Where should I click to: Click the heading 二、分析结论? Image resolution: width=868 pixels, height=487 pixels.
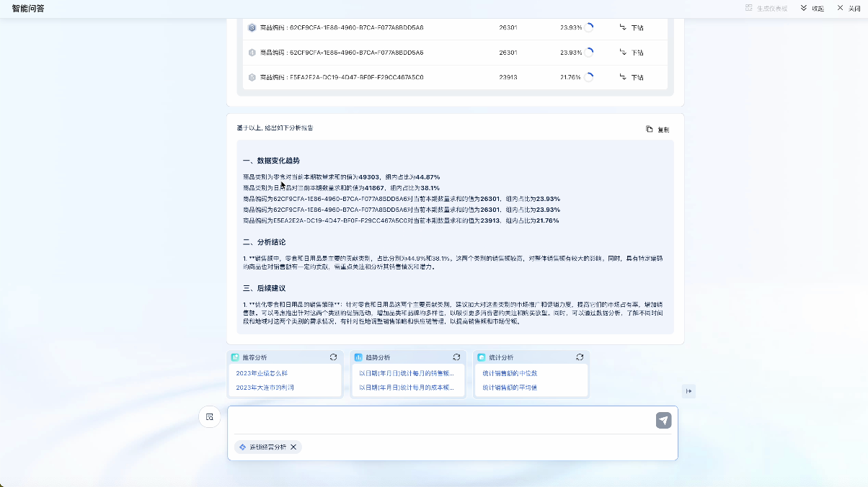click(264, 242)
